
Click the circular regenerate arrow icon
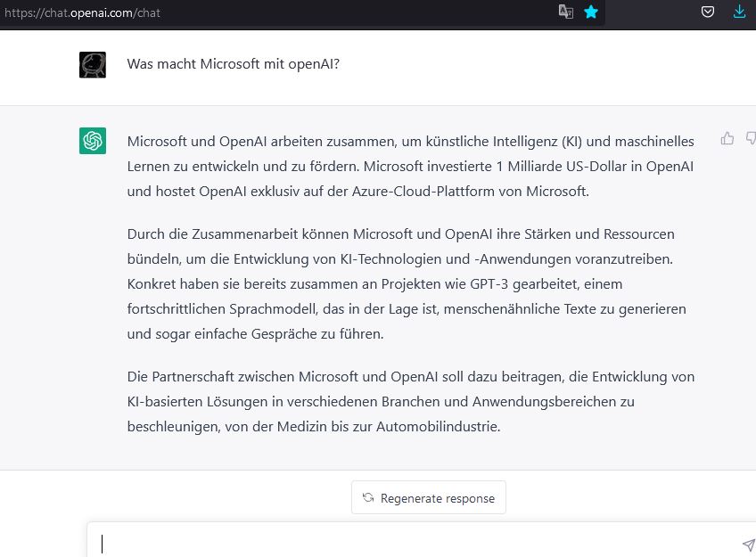tap(369, 498)
